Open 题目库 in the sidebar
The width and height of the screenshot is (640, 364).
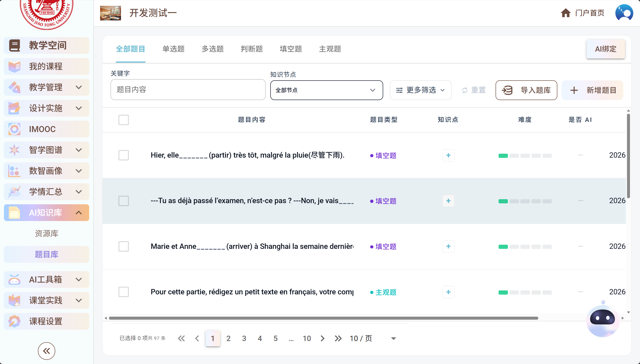(46, 254)
